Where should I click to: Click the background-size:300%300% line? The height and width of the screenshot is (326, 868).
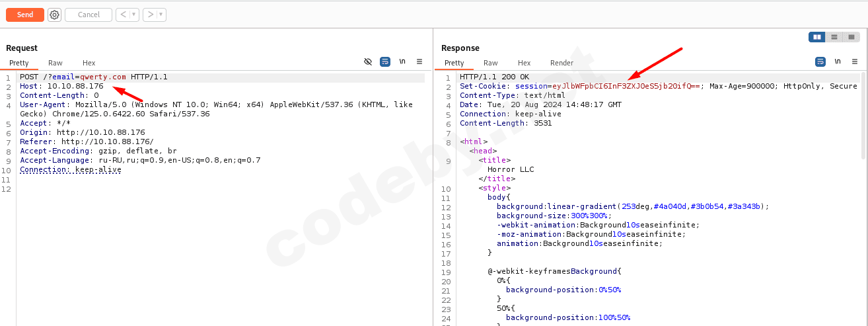[x=554, y=216]
